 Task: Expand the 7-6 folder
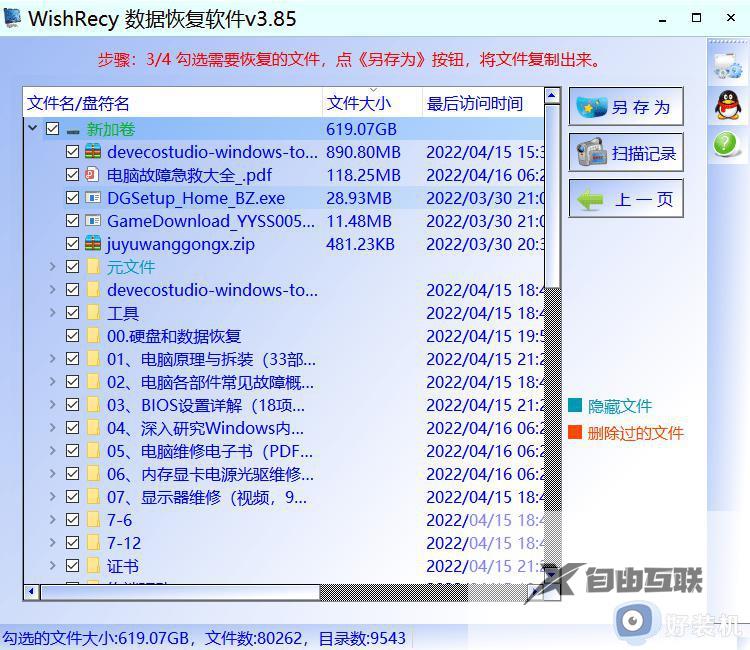click(x=53, y=519)
